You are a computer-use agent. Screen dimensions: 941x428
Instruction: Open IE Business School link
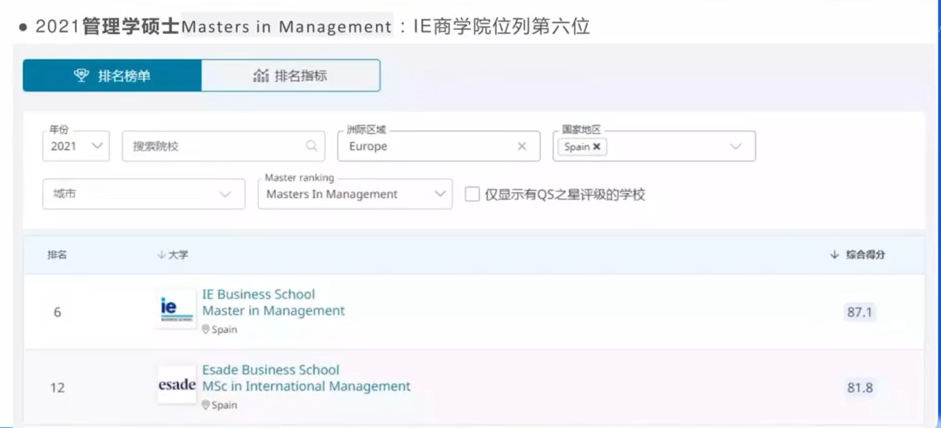pos(259,295)
